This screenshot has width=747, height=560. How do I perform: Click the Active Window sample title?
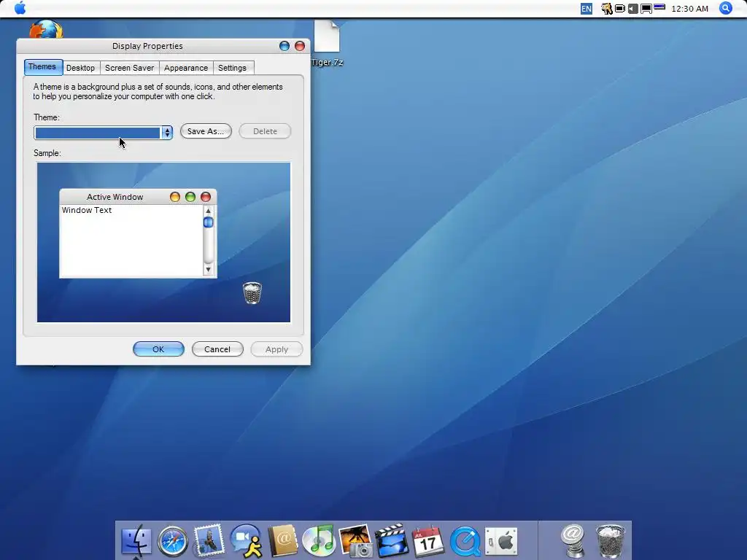pyautogui.click(x=115, y=197)
